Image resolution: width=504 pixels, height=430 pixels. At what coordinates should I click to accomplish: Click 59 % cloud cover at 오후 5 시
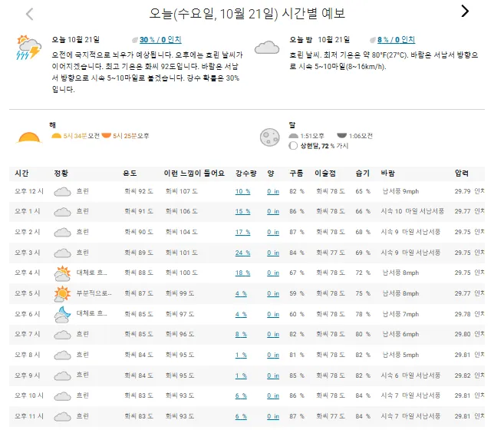tap(297, 293)
